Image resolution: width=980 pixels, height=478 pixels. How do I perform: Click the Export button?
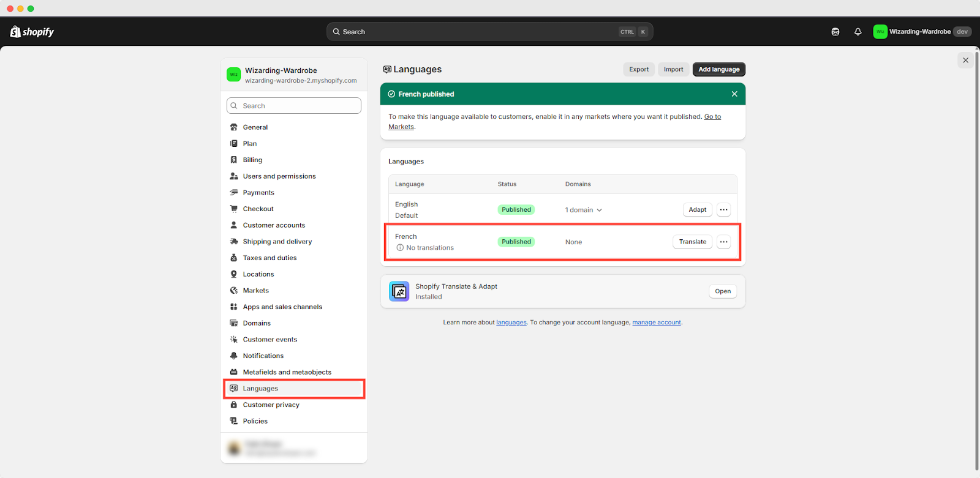pos(639,69)
